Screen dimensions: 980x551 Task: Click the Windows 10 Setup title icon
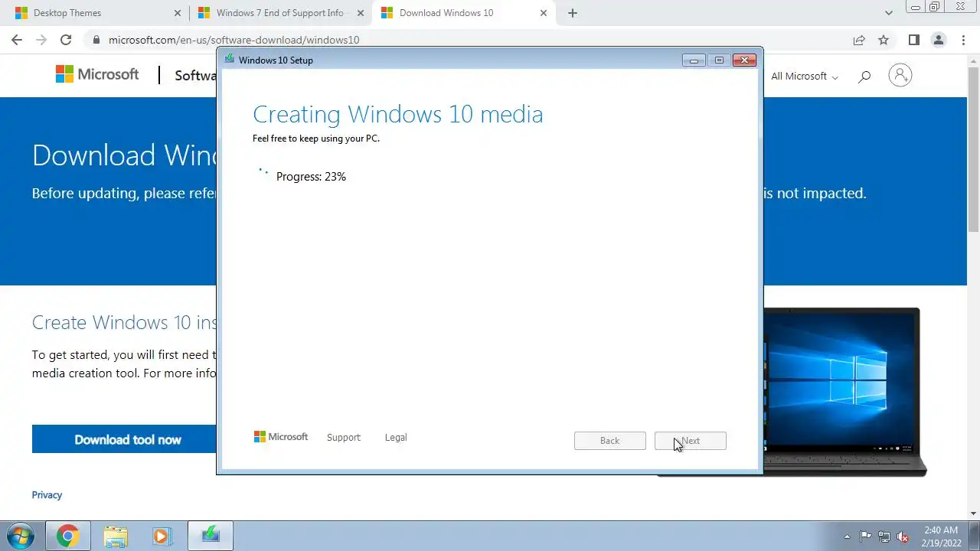pyautogui.click(x=229, y=59)
